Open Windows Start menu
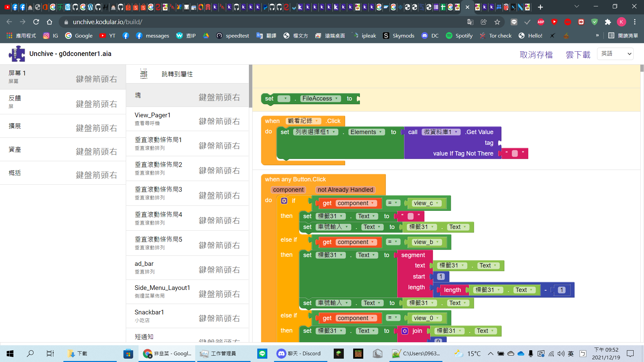 pos(10,353)
